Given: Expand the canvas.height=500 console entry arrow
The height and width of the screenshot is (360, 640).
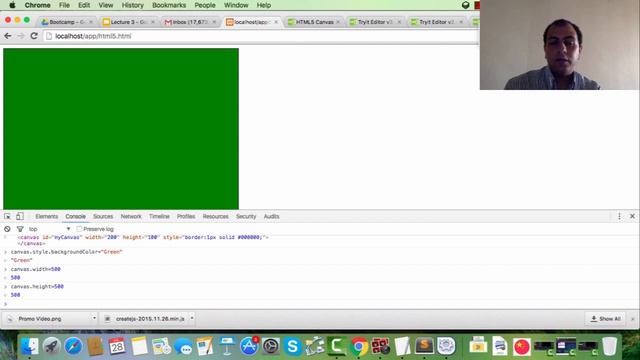Looking at the screenshot, I should tap(6, 287).
